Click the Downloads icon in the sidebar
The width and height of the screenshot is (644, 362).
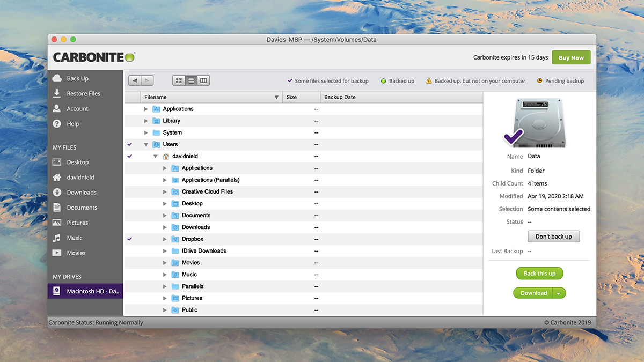pos(56,192)
